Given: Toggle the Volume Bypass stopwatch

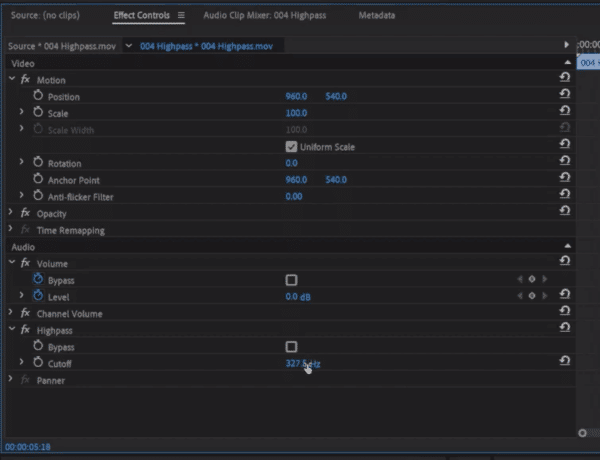Looking at the screenshot, I should (x=38, y=279).
